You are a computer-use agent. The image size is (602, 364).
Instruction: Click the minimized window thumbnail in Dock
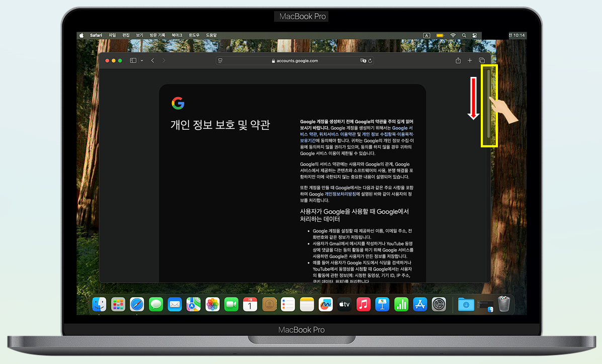(x=485, y=306)
